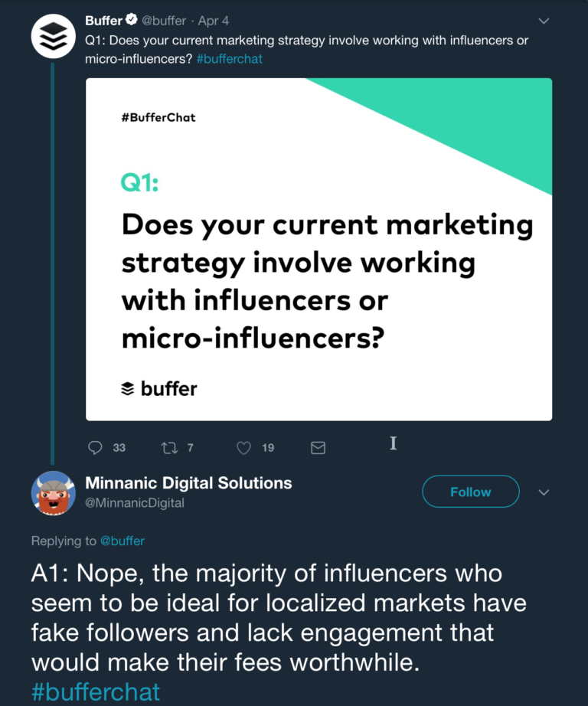Image resolution: width=588 pixels, height=706 pixels.
Task: Like Buffer's Q1 tweet
Action: coord(243,447)
